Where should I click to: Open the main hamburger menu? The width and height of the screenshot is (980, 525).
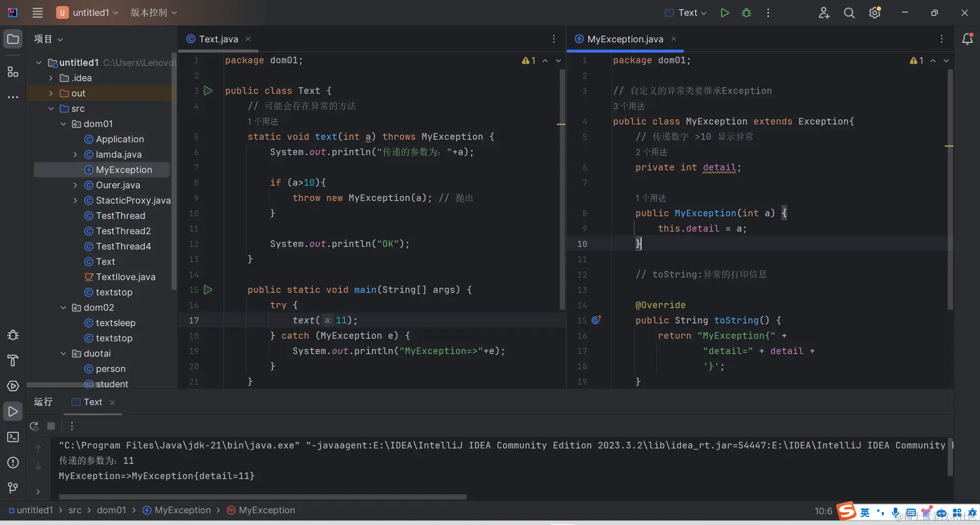(37, 13)
